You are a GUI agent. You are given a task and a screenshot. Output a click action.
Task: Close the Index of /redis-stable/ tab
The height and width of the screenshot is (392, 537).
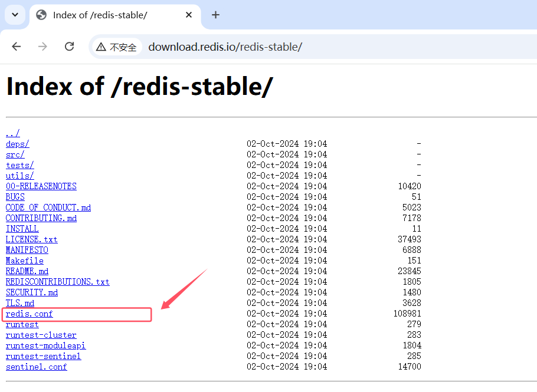click(189, 15)
